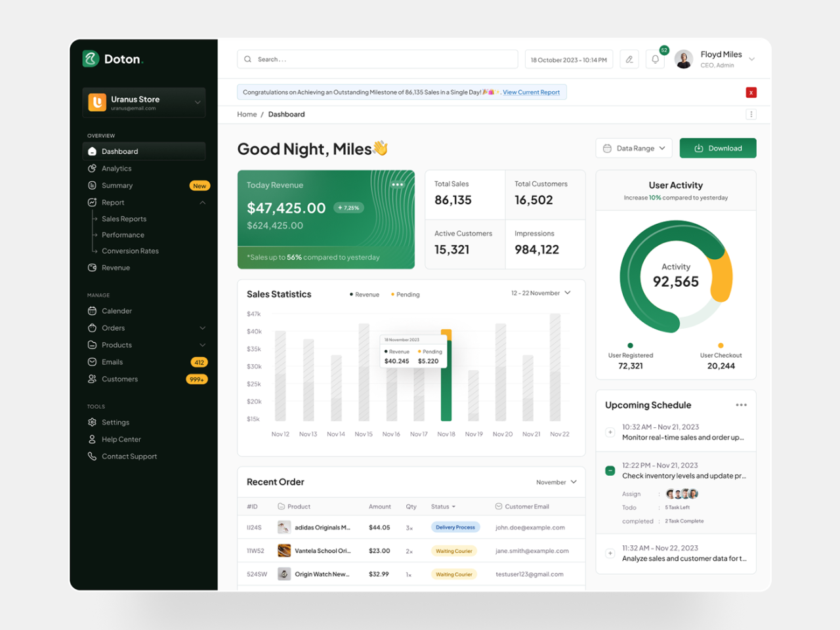The height and width of the screenshot is (630, 840).
Task: Click Origin Watch product thumbnail
Action: click(x=284, y=574)
